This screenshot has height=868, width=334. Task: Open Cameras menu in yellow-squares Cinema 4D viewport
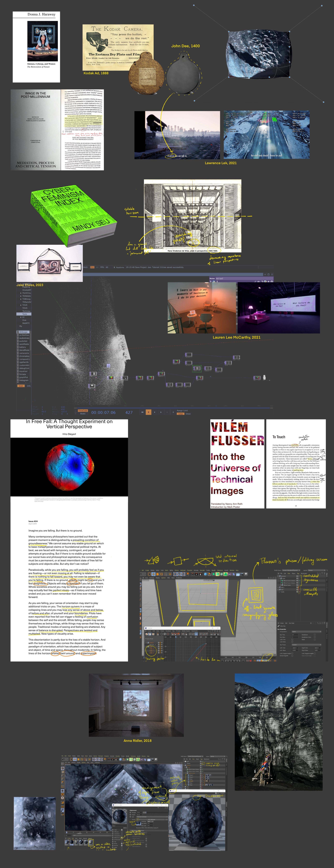coord(152,578)
